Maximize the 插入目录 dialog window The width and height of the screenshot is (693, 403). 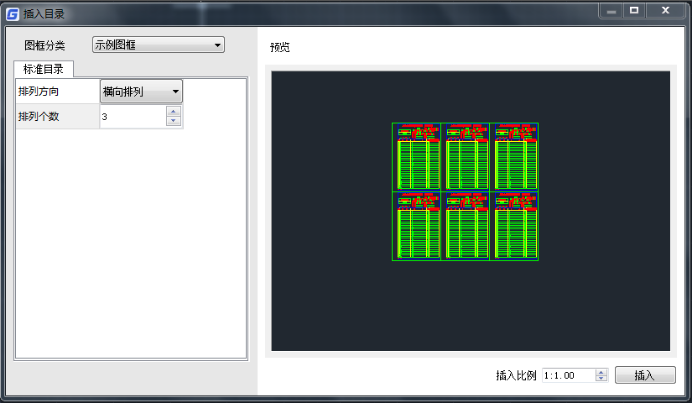[634, 11]
